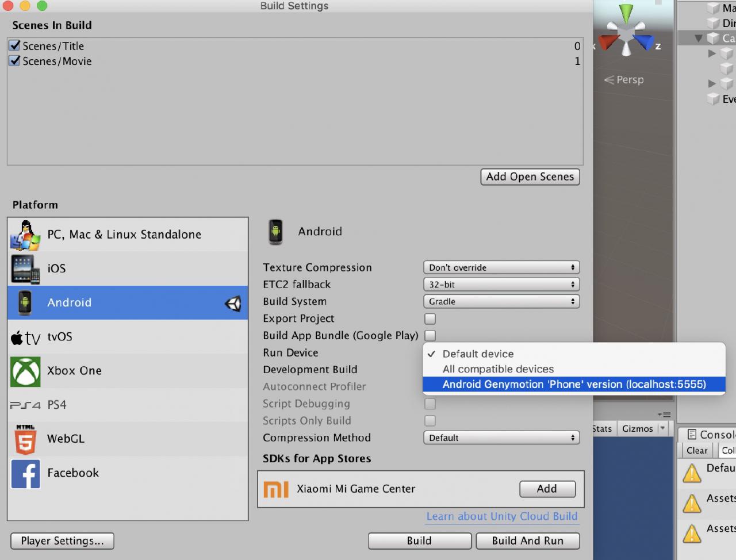Select PC, Mac & Linux Standalone platform icon
Screen dimensions: 736x560
coord(25,235)
